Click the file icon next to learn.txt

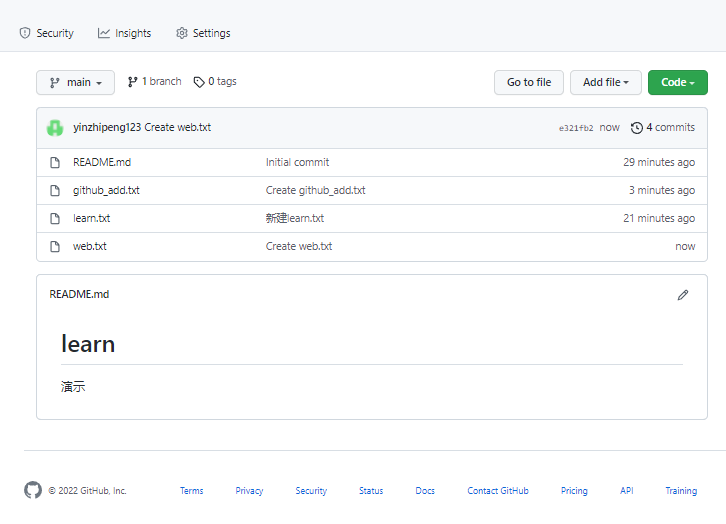click(55, 218)
